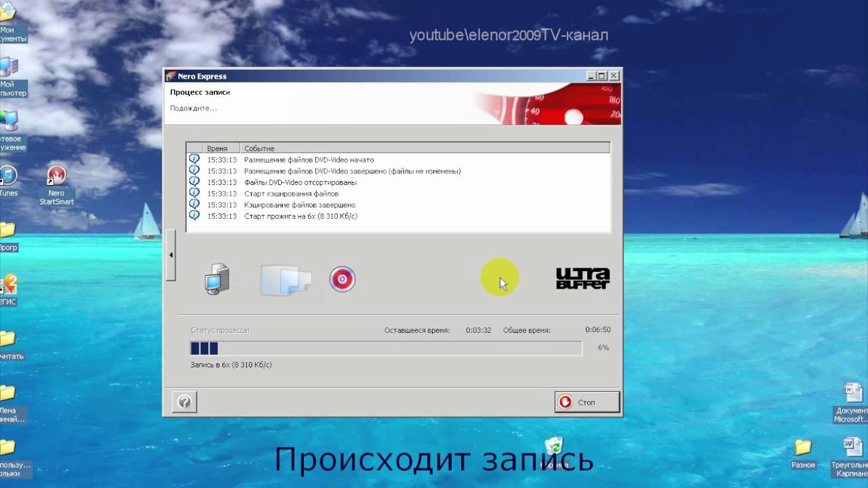Open the Nero Express help button
Viewport: 868px width, 488px height.
point(184,402)
